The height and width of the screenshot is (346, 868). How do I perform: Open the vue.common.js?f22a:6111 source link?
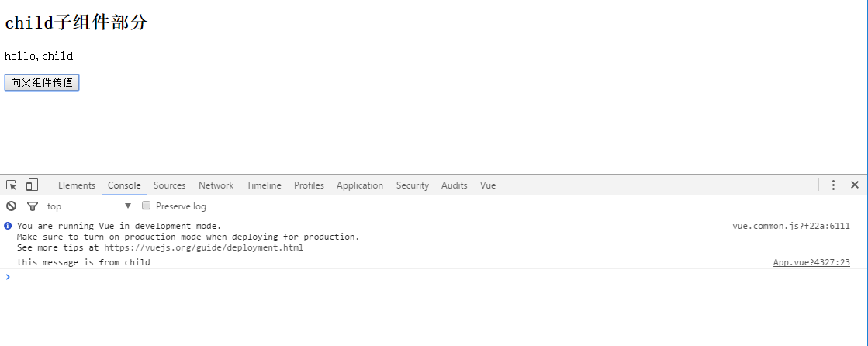point(790,227)
